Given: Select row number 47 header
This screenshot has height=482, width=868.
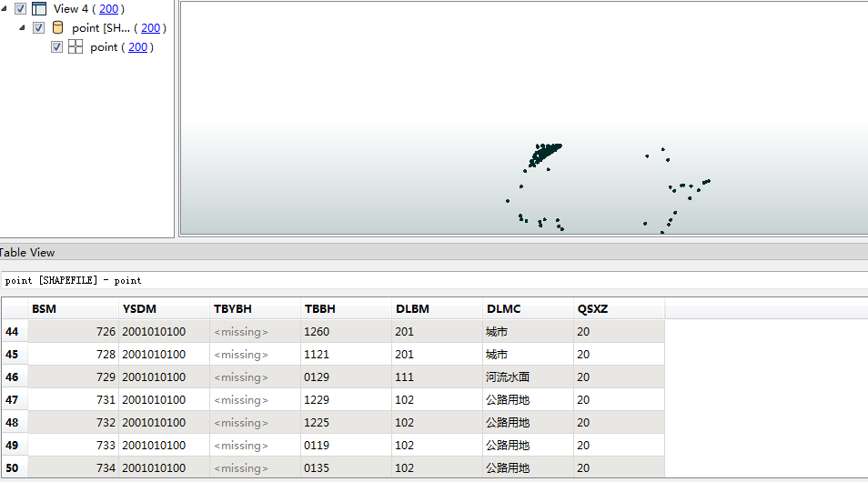Looking at the screenshot, I should tap(15, 399).
